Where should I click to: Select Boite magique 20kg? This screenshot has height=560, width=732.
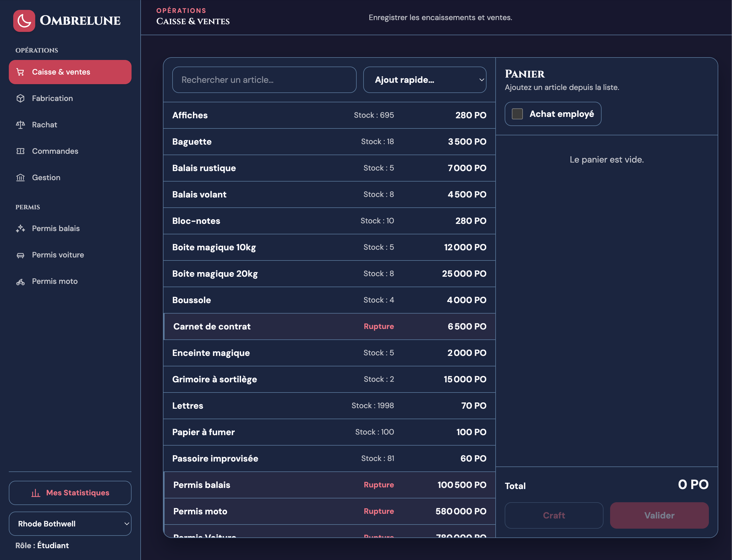tap(329, 274)
